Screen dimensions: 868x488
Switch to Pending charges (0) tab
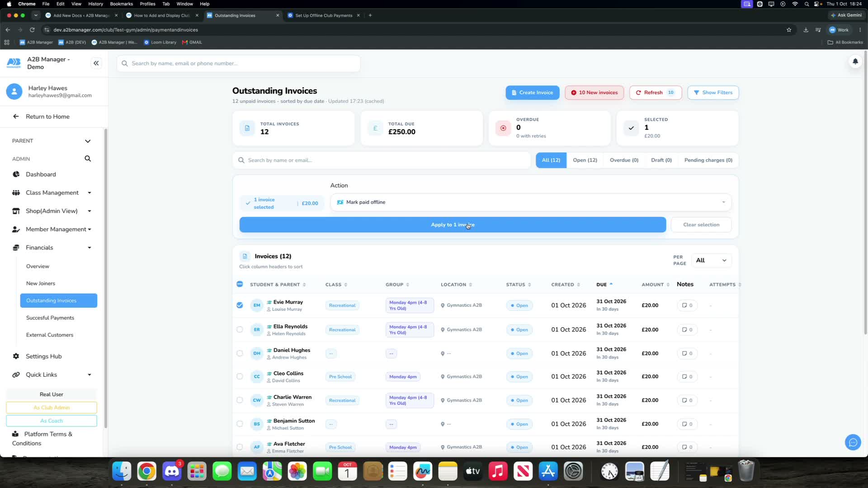tap(708, 160)
